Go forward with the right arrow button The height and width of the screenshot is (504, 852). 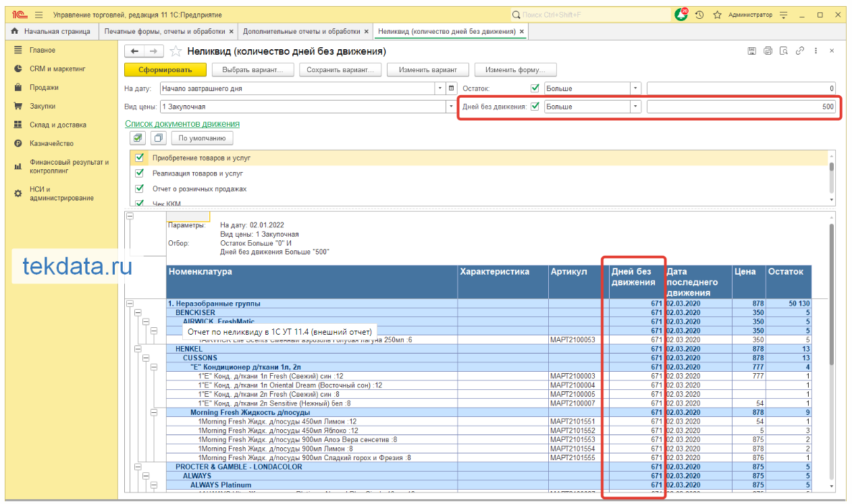153,51
